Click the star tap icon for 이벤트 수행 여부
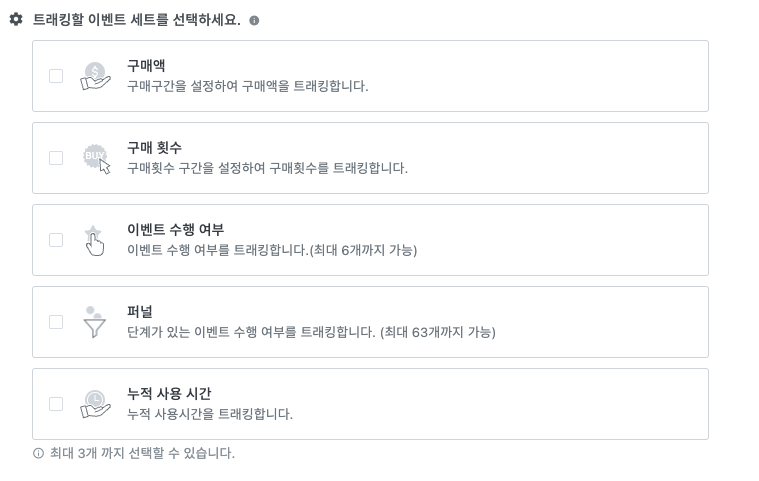The image size is (759, 481). tap(94, 240)
